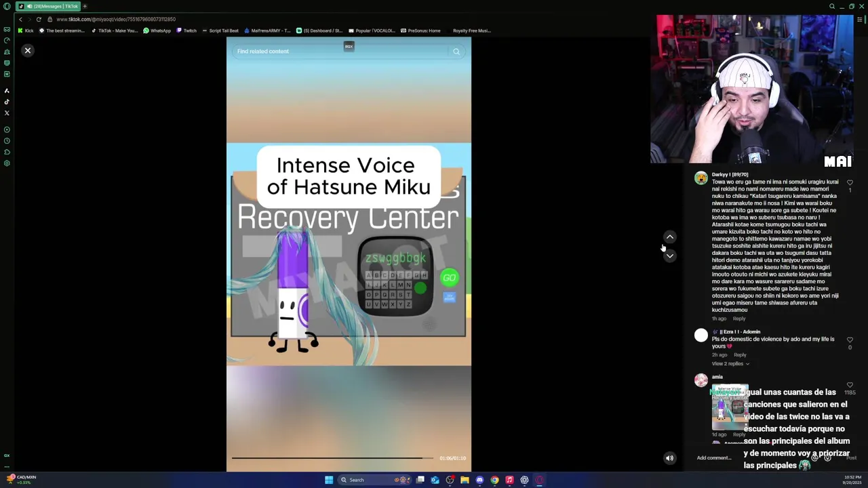This screenshot has height=488, width=868.
Task: Open the Script Tail Beat bookmark
Action: pos(220,30)
